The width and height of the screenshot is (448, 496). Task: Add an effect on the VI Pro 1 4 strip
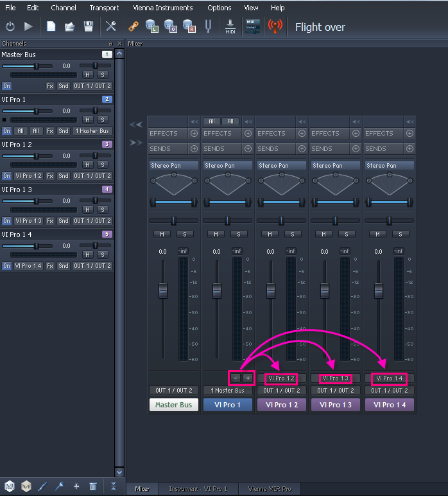point(409,134)
